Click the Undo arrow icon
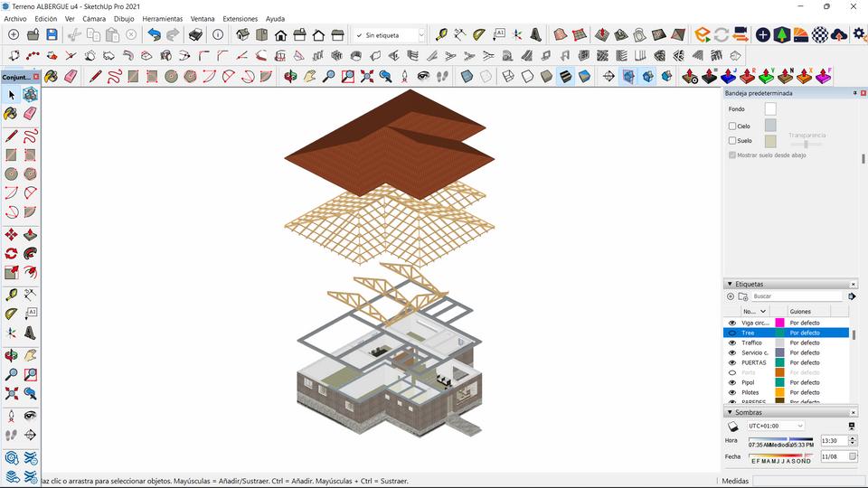 pos(154,35)
